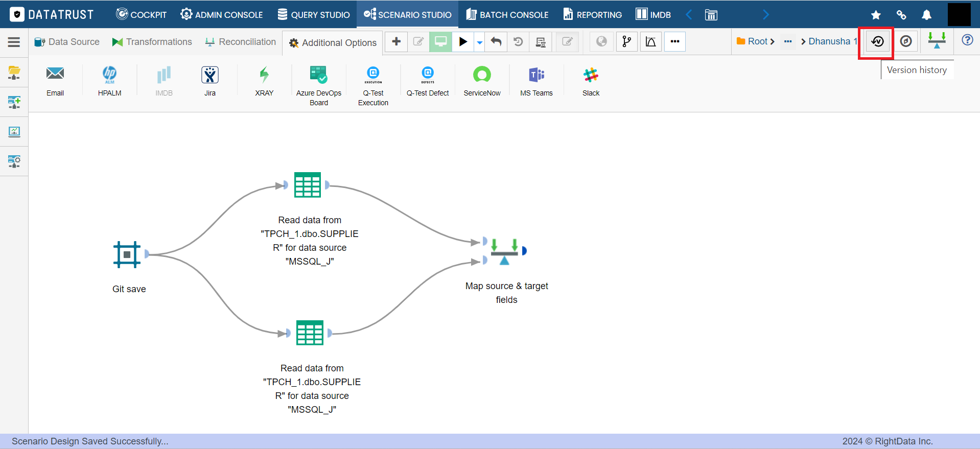Go to Query Studio
Viewport: 980px width, 449px height.
coord(314,14)
